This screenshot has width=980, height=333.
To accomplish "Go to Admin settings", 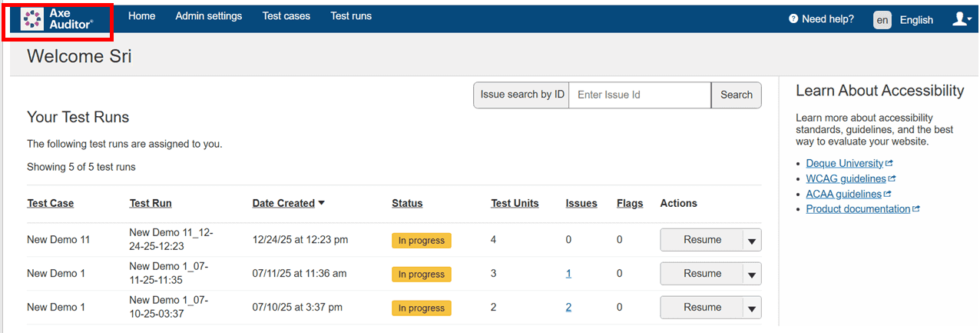I will [208, 16].
